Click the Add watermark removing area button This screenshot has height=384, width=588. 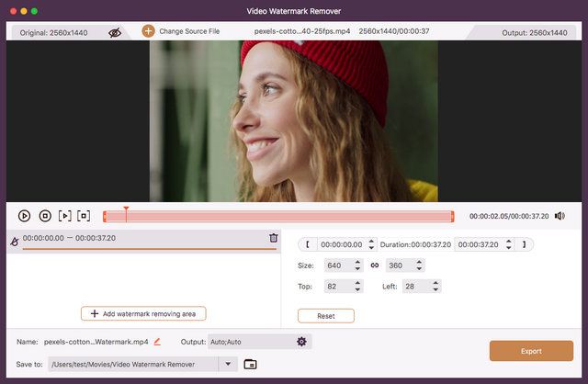143,313
